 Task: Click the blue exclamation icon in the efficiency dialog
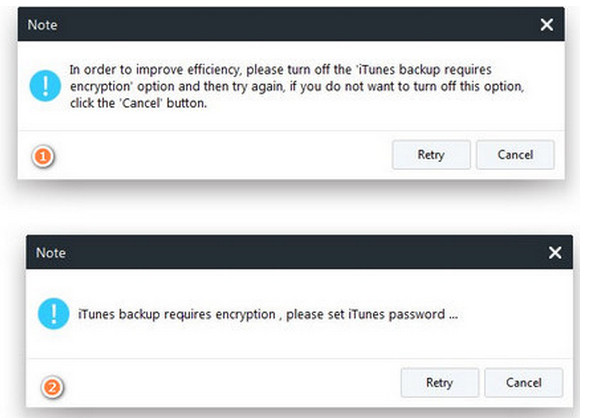(45, 86)
